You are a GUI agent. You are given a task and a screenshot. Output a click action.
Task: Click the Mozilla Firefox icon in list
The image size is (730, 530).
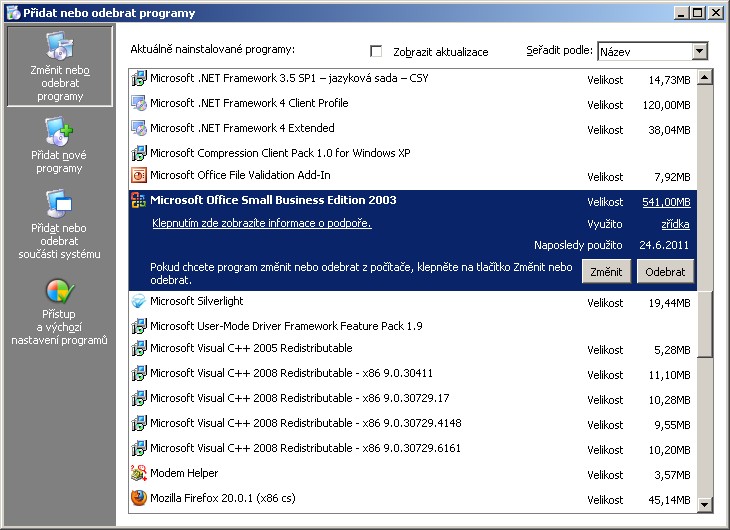pos(139,498)
